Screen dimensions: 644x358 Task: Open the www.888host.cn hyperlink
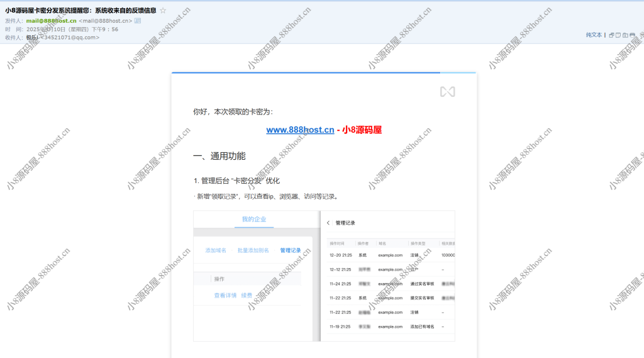pyautogui.click(x=300, y=130)
